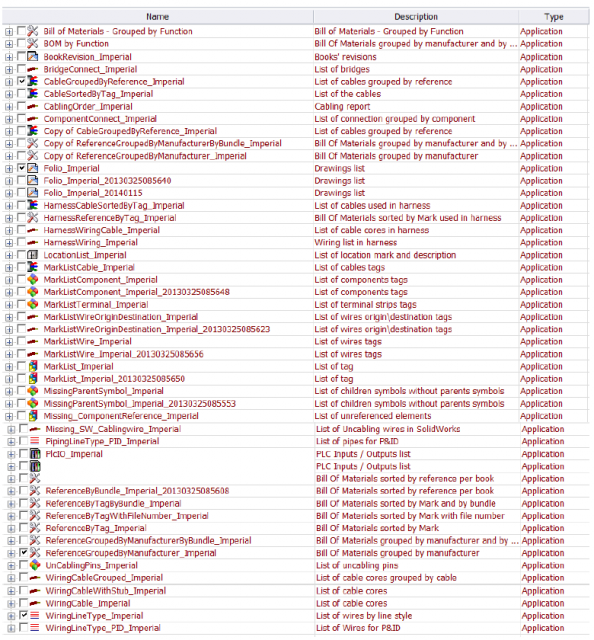Image resolution: width=594 pixels, height=640 pixels.
Task: Click the LocationList_Imperial icon
Action: [x=33, y=255]
